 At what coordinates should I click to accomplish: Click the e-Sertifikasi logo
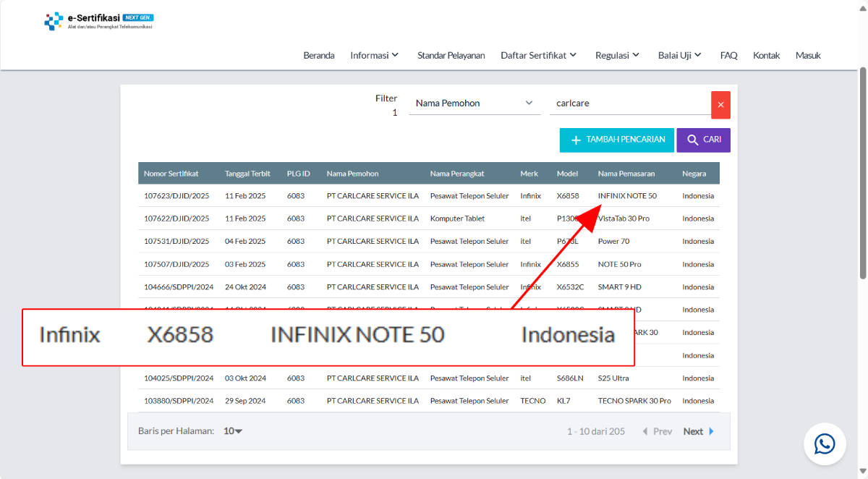(98, 21)
